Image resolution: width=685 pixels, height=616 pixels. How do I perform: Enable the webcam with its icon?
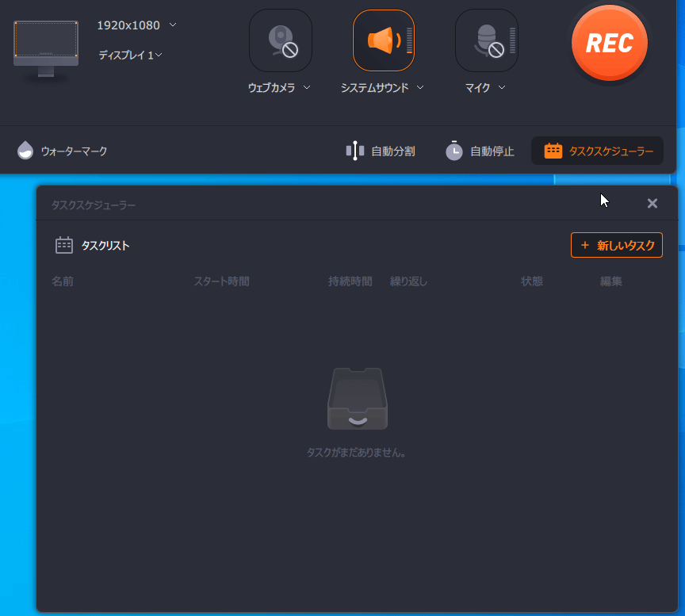[281, 40]
